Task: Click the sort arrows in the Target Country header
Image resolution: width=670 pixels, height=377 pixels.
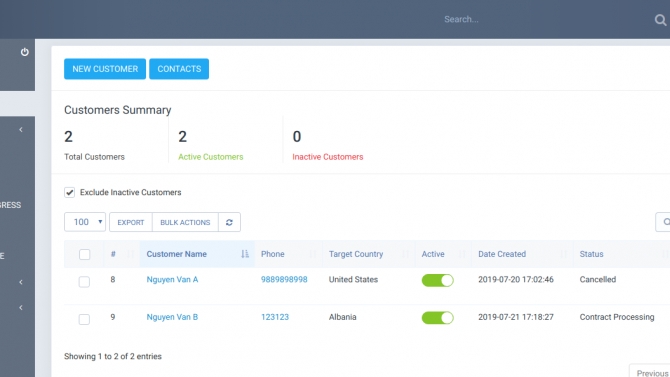Action: click(x=405, y=254)
